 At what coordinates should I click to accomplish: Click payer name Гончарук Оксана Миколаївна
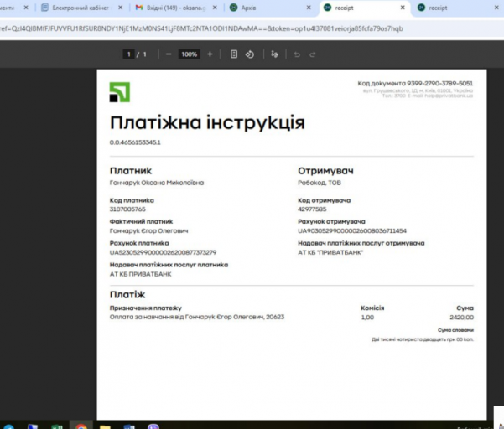coord(157,183)
